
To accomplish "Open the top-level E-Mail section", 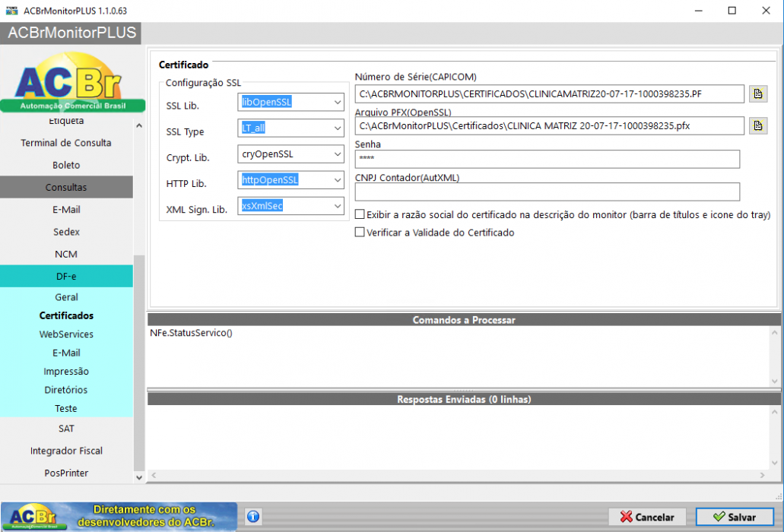I will pos(66,210).
